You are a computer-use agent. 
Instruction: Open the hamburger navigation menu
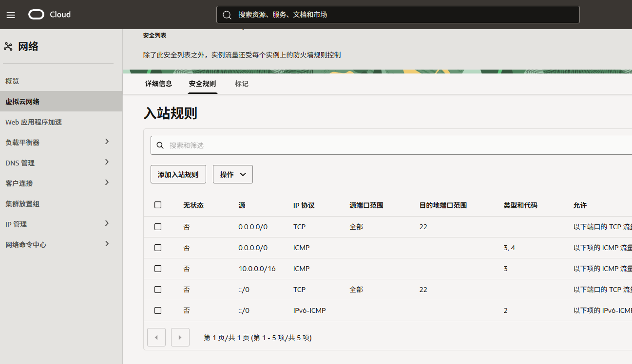tap(11, 15)
